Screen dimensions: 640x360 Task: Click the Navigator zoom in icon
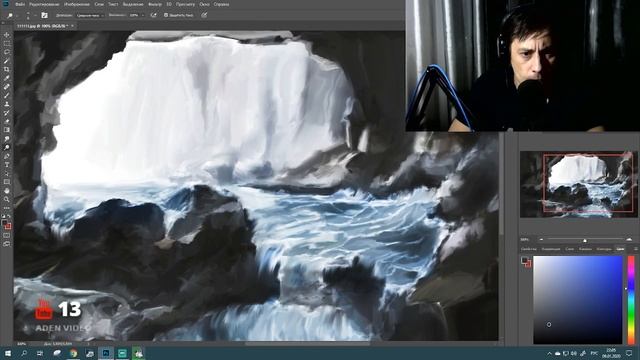629,240
